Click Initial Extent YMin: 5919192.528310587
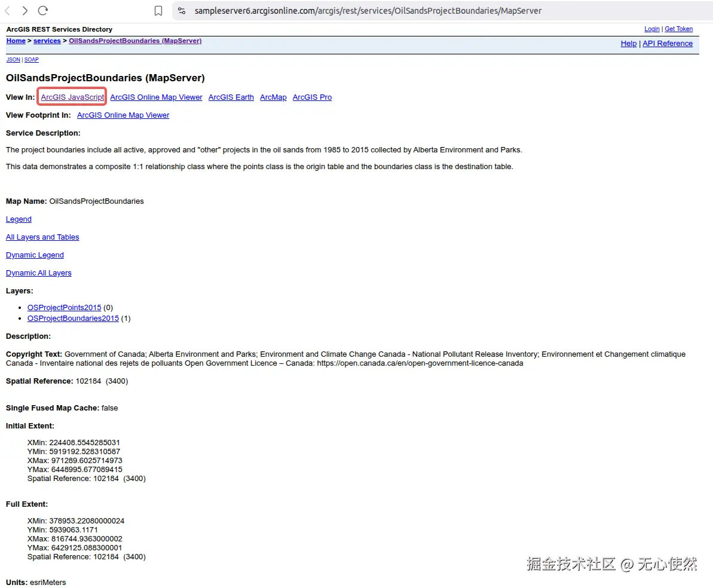Image resolution: width=713 pixels, height=588 pixels. 74,452
